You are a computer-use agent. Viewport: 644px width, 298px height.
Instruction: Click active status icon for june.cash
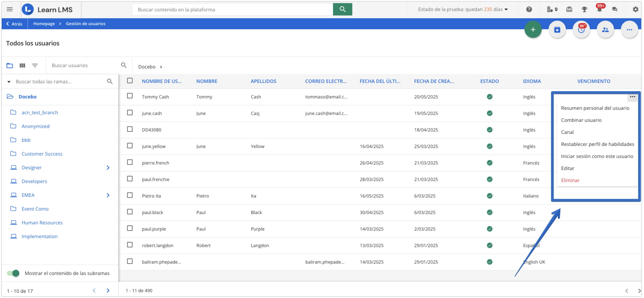[490, 113]
